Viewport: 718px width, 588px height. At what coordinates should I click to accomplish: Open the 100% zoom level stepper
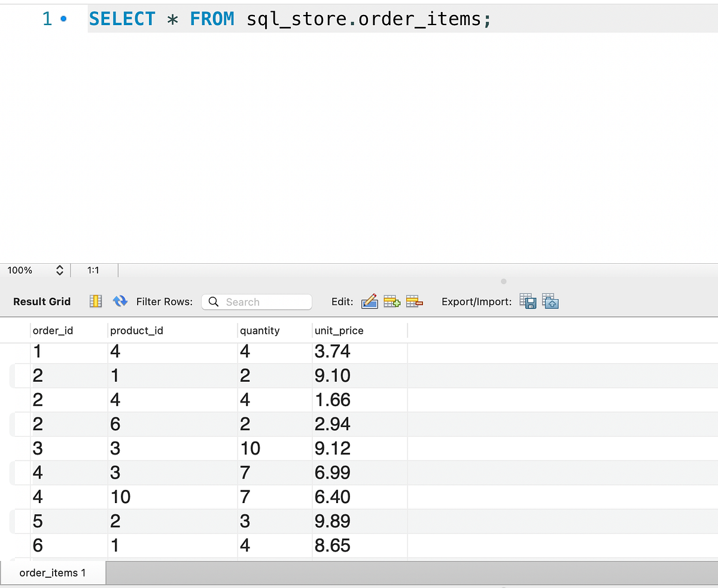click(x=59, y=270)
